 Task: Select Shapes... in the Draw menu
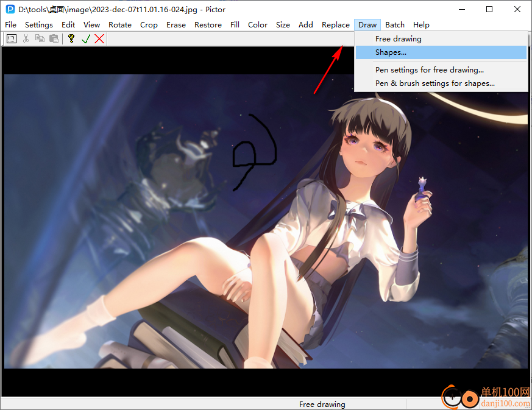tap(441, 52)
